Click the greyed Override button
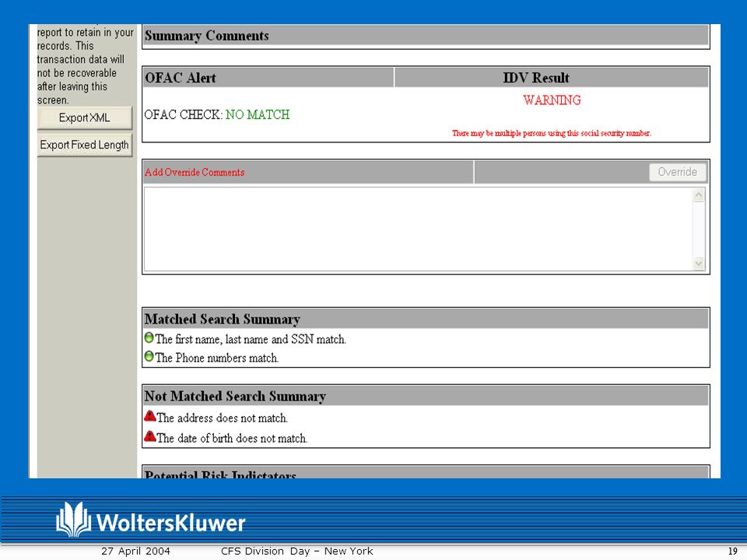Screen dimensions: 747x560 (x=678, y=172)
